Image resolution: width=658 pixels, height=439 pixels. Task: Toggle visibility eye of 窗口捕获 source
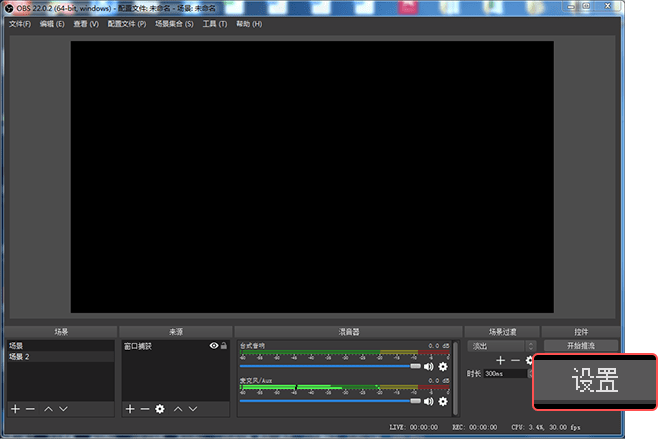tap(214, 345)
